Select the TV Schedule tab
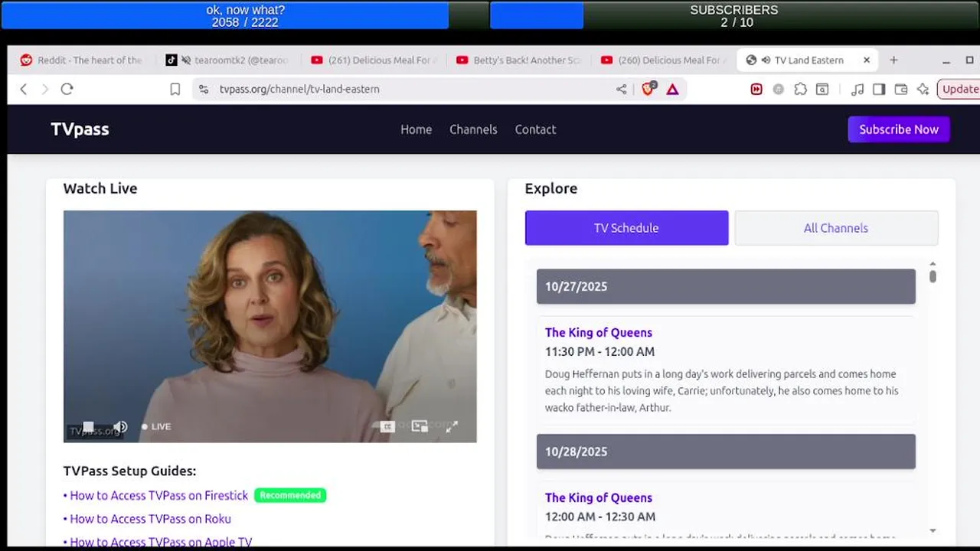Image resolution: width=980 pixels, height=551 pixels. (626, 228)
